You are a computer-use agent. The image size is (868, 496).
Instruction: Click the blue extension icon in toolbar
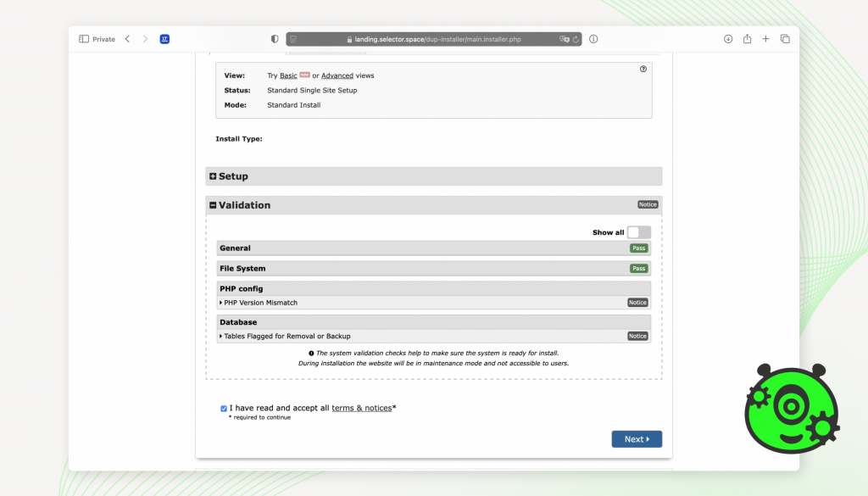(164, 39)
